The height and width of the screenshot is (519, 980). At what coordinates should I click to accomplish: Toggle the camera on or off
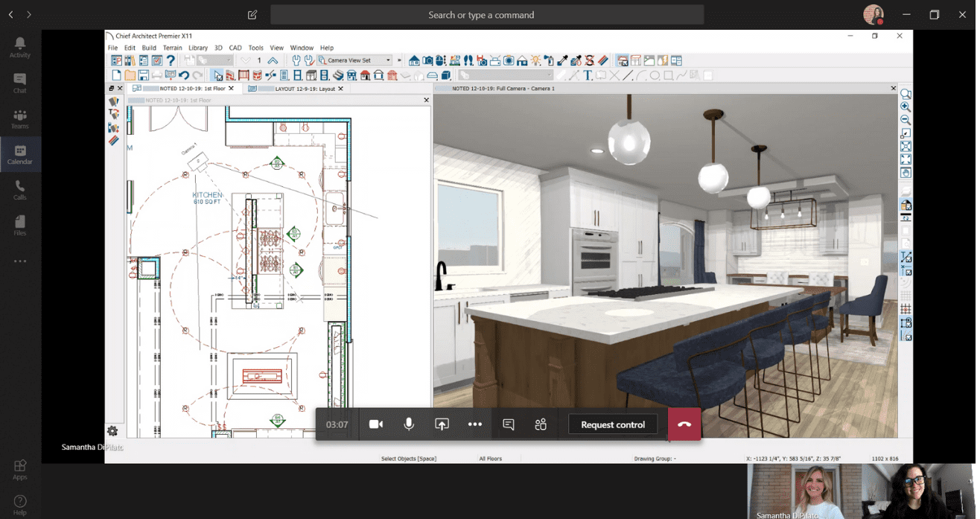click(x=376, y=424)
